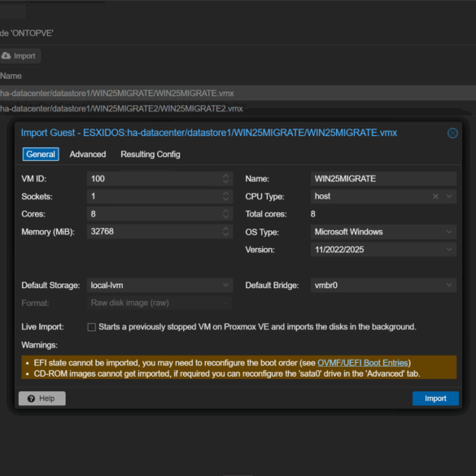Click the cloud icon on the Import button
This screenshot has height=476, width=476.
click(6, 55)
